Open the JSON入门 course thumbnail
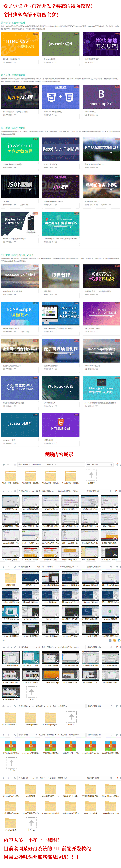121x868 pixels. coord(20,186)
